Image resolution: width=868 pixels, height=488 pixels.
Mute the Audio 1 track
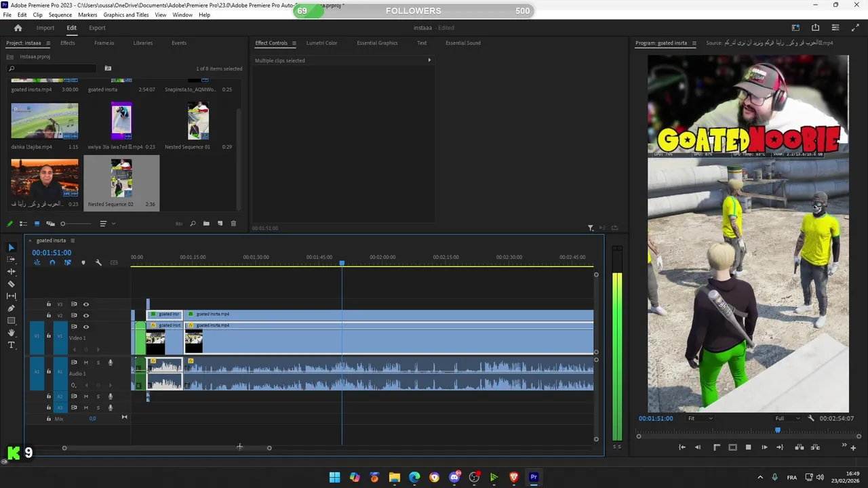(85, 363)
